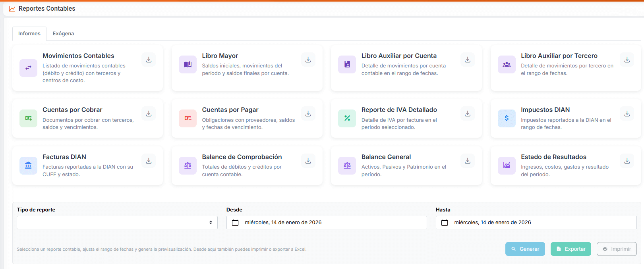This screenshot has width=644, height=269.
Task: Select the Libro Auxiliar por Cuenta title
Action: click(399, 56)
